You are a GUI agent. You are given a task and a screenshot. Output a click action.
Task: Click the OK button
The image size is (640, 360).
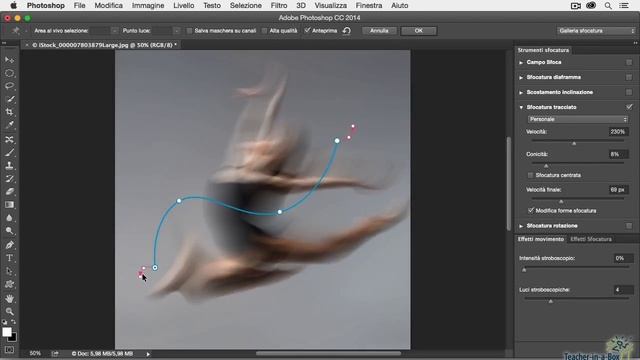[419, 31]
